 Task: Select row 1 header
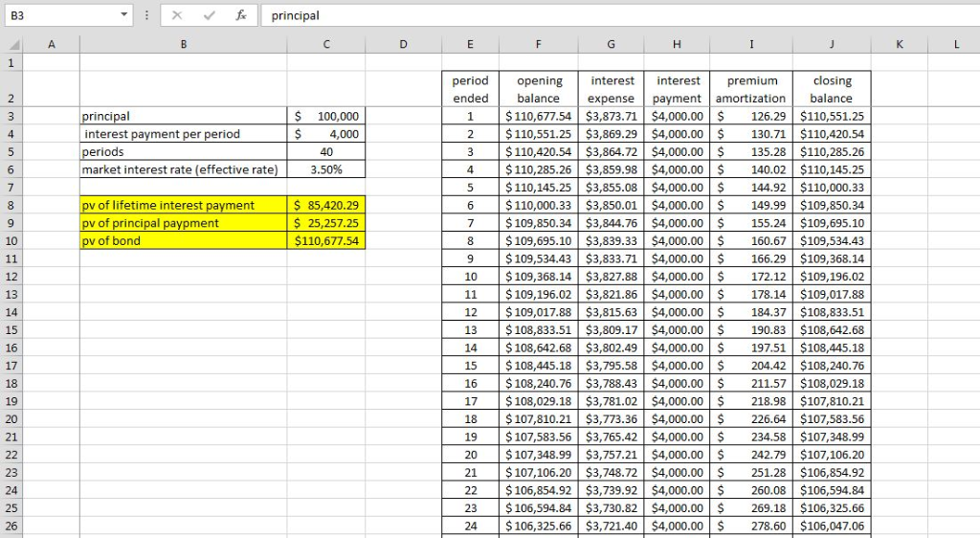pos(11,62)
